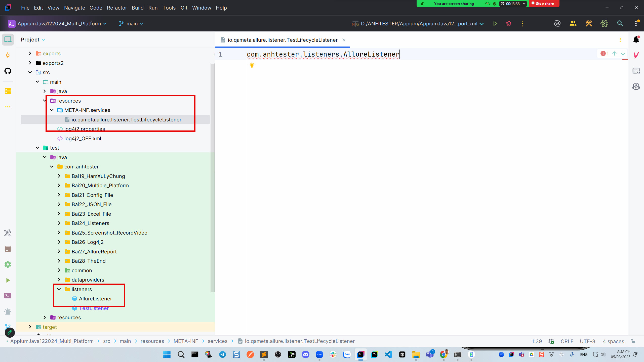Click the intention lightbulb in editor
Viewport: 644px width, 362px height.
pos(252,65)
